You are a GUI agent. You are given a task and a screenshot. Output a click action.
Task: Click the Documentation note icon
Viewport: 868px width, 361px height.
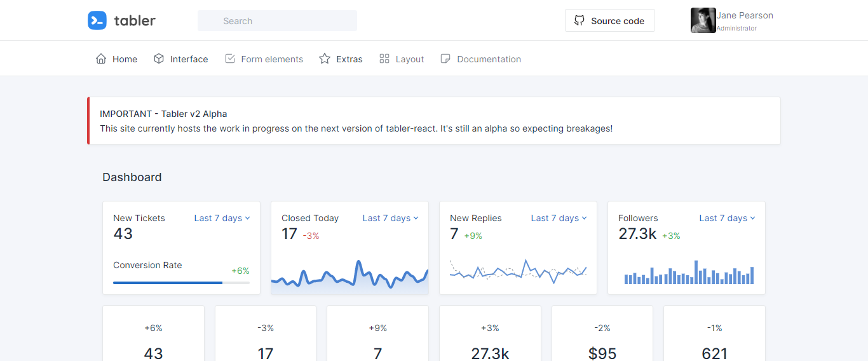(x=445, y=58)
